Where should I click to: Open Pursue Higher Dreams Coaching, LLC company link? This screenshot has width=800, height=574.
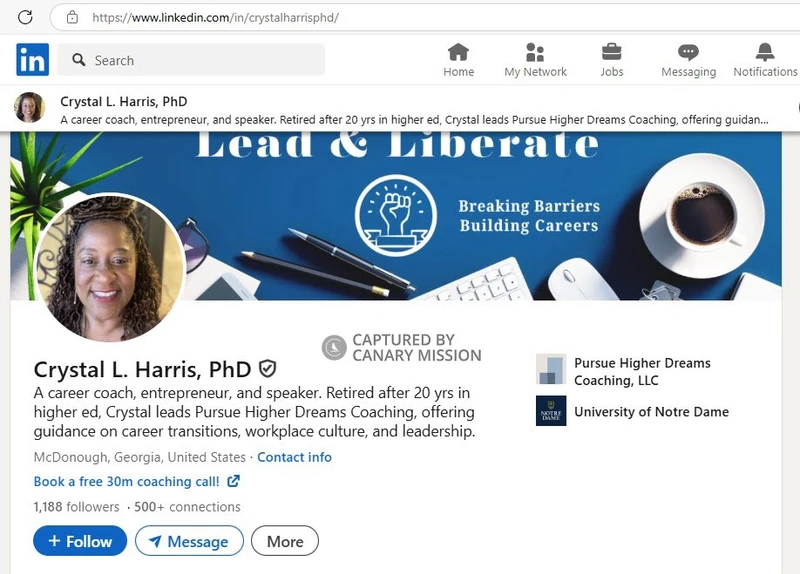(x=642, y=371)
